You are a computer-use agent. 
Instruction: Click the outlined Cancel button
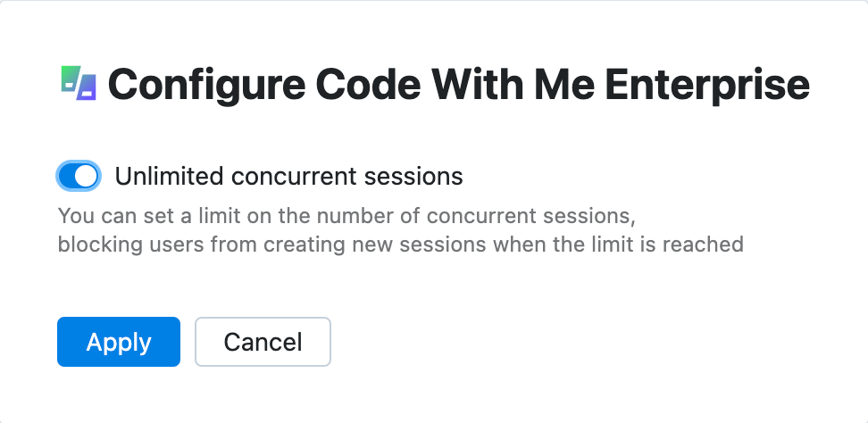[x=263, y=342]
